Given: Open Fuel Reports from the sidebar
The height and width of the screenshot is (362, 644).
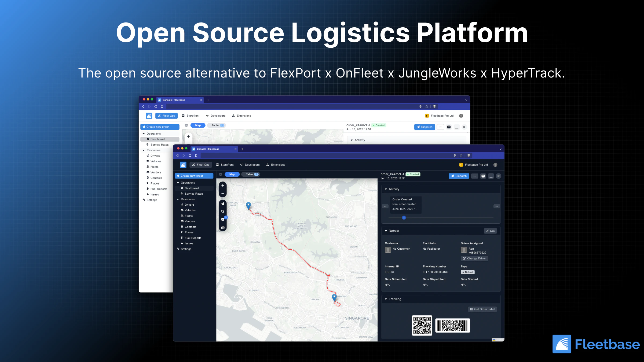Looking at the screenshot, I should point(193,238).
